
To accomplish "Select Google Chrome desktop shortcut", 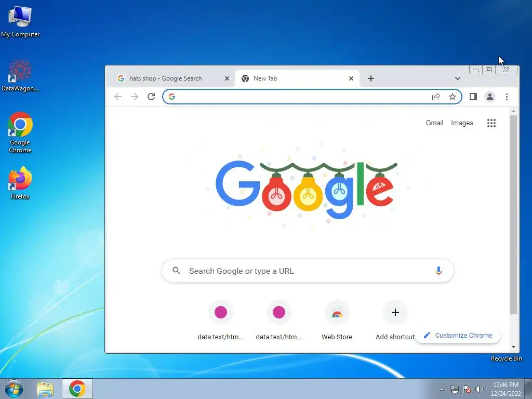I will point(20,132).
